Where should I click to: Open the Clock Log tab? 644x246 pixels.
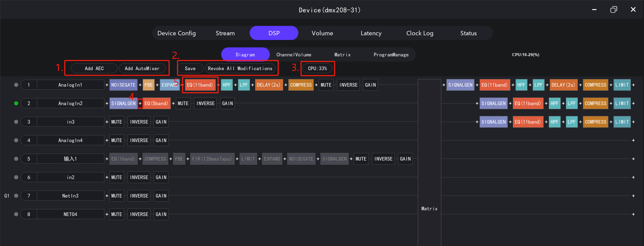pyautogui.click(x=419, y=33)
